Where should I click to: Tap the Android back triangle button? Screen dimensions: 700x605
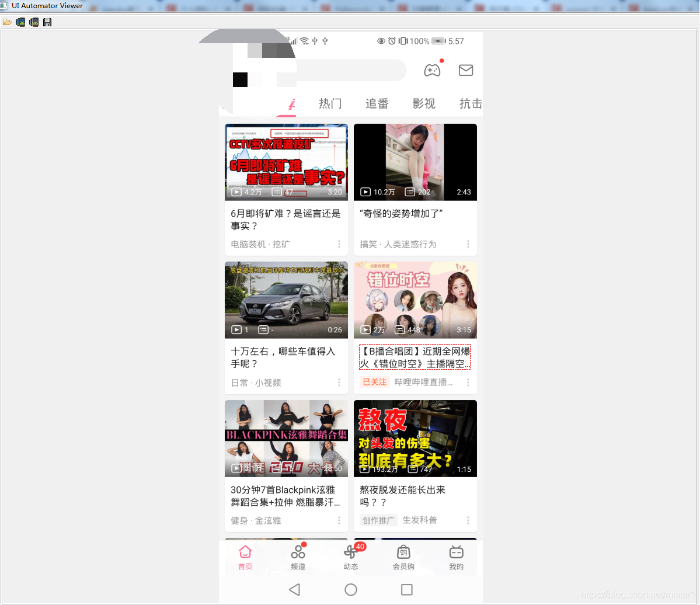tap(294, 589)
